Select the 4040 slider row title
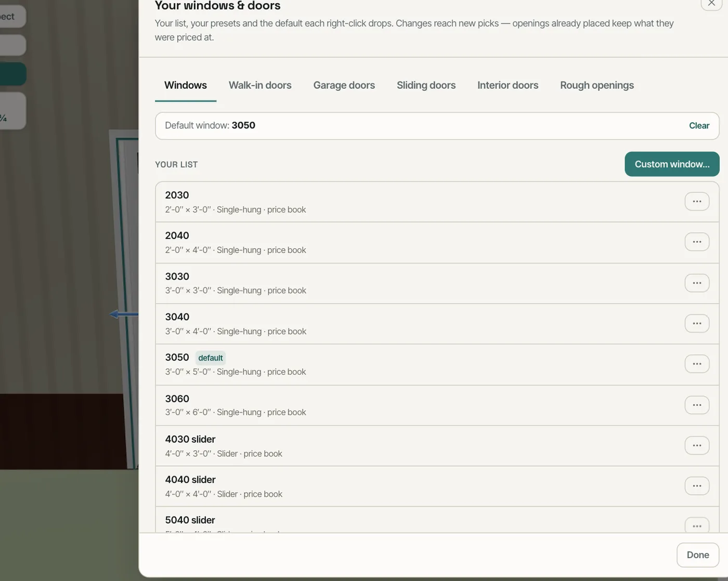This screenshot has width=728, height=581. 190,480
